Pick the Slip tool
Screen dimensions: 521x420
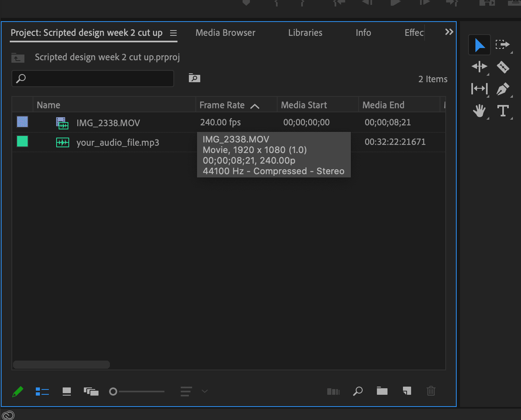coord(479,89)
